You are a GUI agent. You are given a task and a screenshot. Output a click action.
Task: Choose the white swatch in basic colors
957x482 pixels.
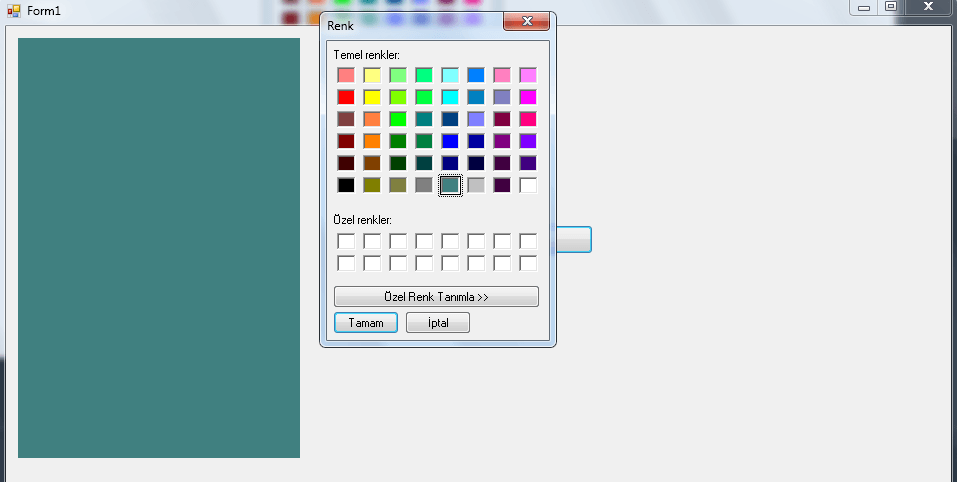coord(528,185)
